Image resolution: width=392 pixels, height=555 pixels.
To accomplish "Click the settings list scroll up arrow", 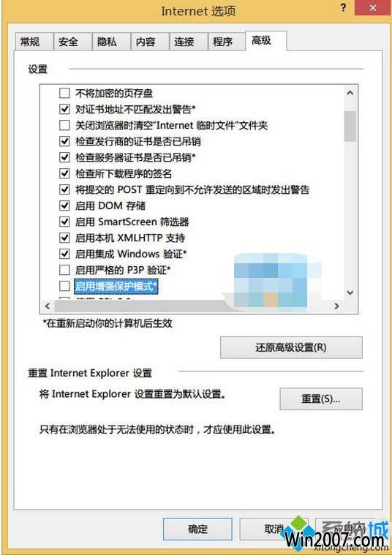I will tap(350, 93).
